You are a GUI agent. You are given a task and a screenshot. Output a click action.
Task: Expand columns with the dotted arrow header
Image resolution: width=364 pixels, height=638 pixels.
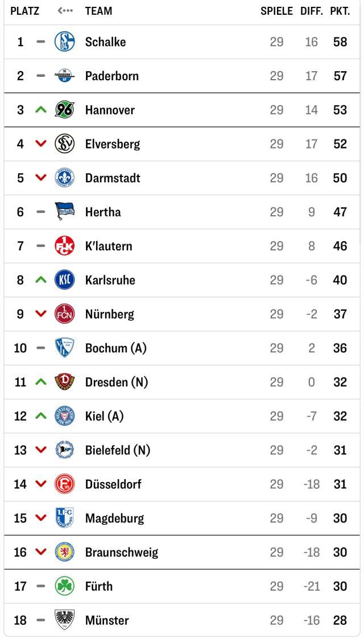pos(65,11)
